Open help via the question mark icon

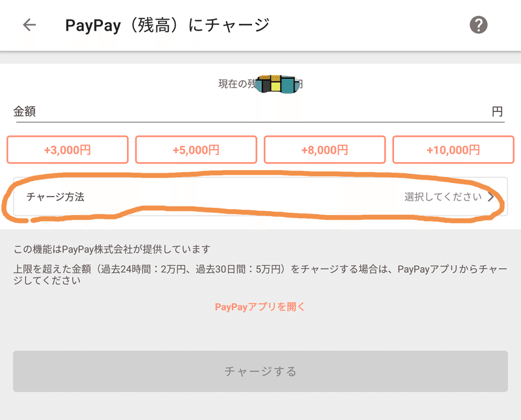(479, 24)
